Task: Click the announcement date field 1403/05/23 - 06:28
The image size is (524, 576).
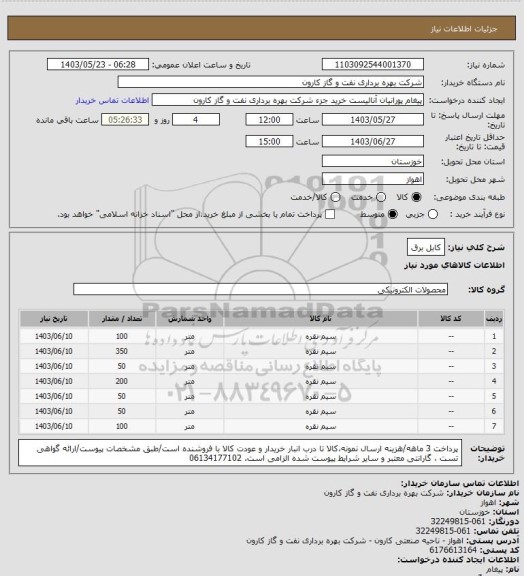Action: pos(98,64)
